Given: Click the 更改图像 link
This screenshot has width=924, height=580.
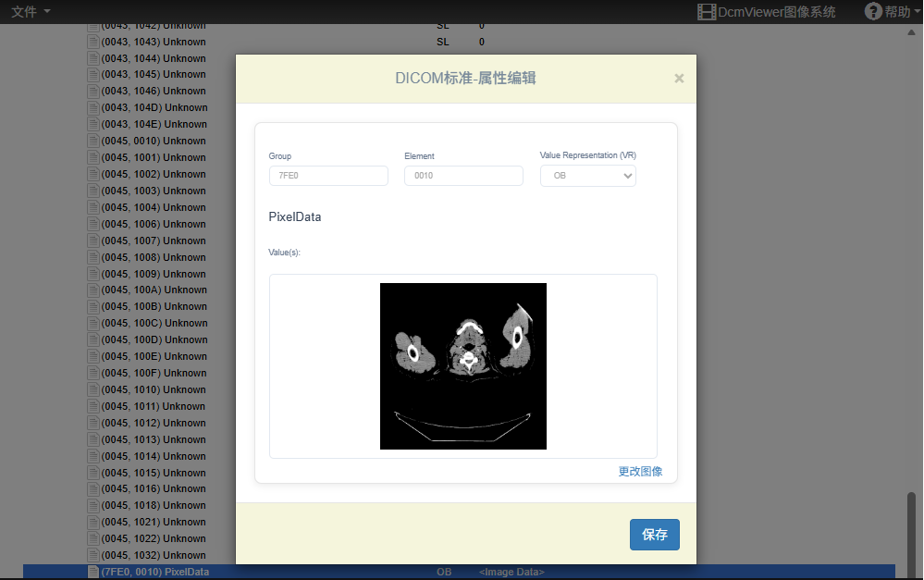Looking at the screenshot, I should point(640,471).
